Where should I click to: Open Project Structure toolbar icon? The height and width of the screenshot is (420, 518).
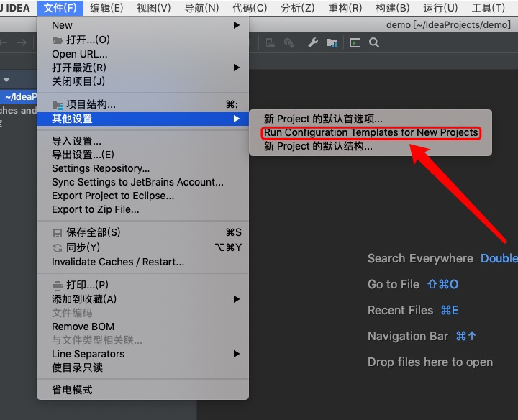coord(332,42)
